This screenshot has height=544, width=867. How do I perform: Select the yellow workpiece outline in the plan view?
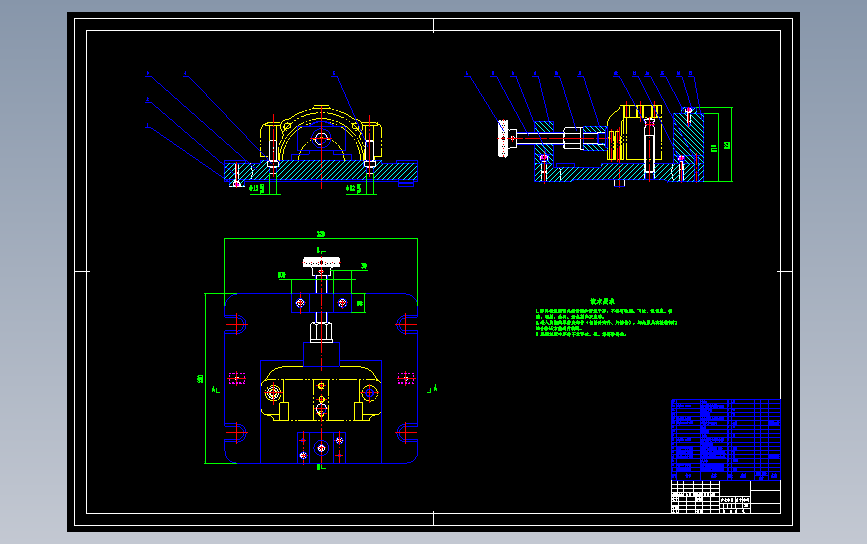(321, 393)
